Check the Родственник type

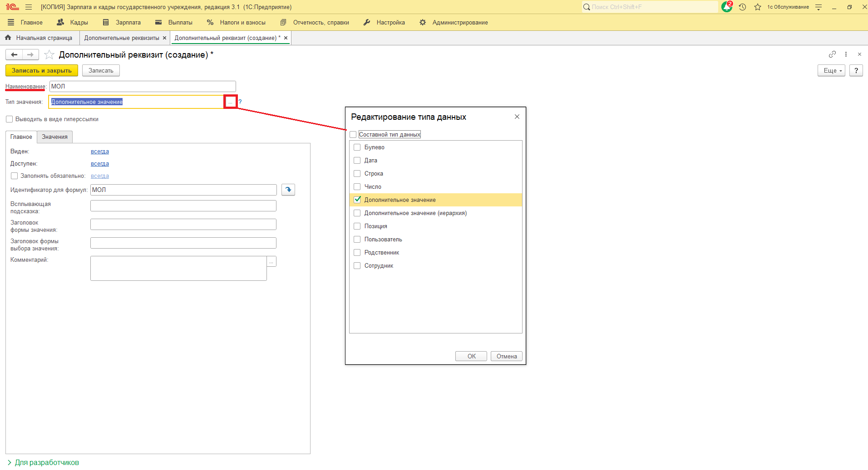point(357,253)
